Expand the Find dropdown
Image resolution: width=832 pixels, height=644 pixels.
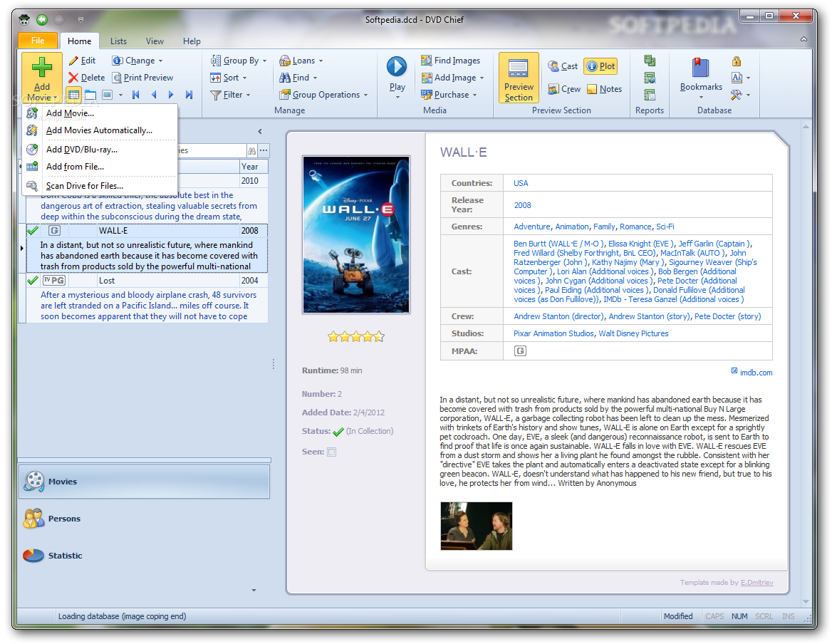pyautogui.click(x=298, y=78)
